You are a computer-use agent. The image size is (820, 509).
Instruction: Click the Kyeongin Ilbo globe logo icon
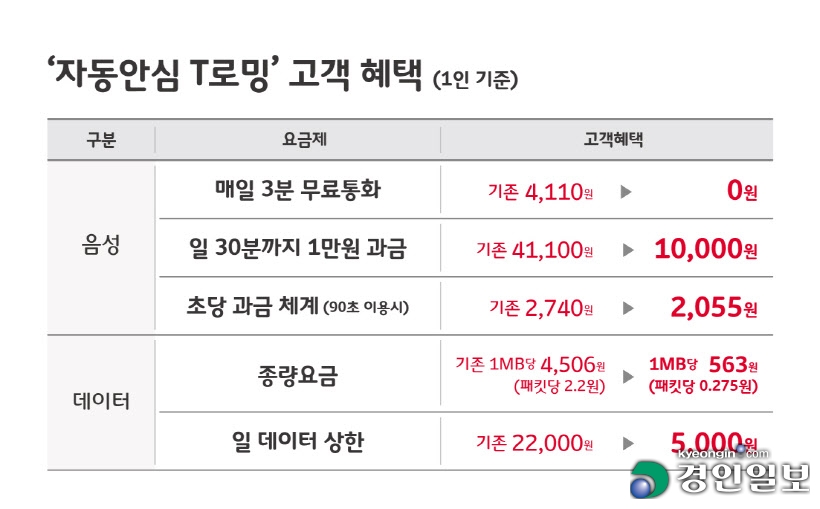(x=649, y=479)
